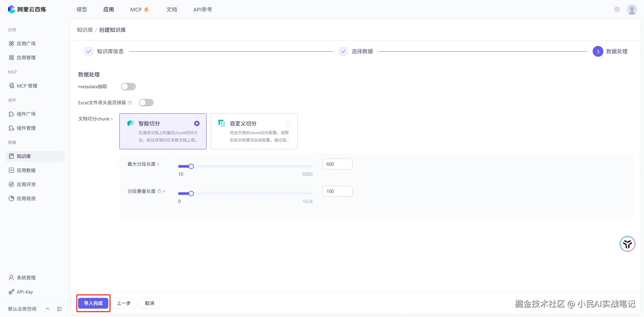This screenshot has width=644, height=317.
Task: Click the 知识库 book icon in sidebar
Action: 11,156
